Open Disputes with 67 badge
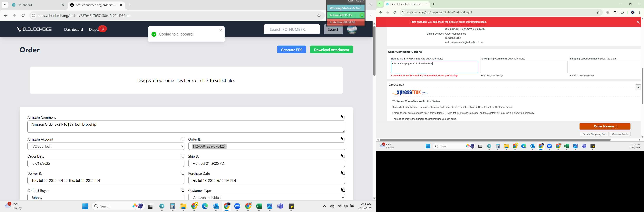Image resolution: width=644 pixels, height=212 pixels. pos(97,29)
